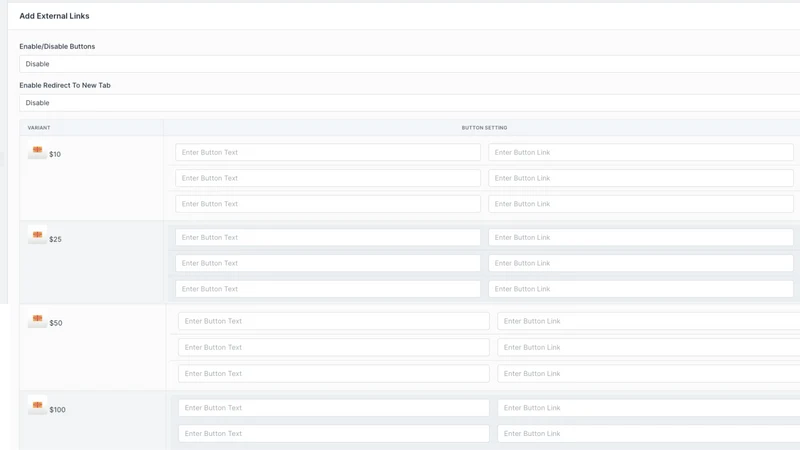The image size is (800, 450).
Task: Focus second Button Link field for $100
Action: click(x=649, y=434)
